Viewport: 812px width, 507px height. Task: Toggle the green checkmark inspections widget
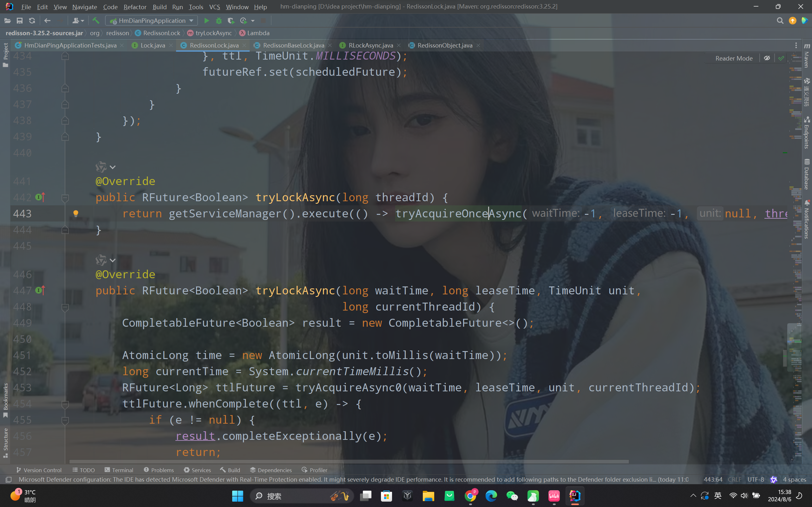pos(781,58)
